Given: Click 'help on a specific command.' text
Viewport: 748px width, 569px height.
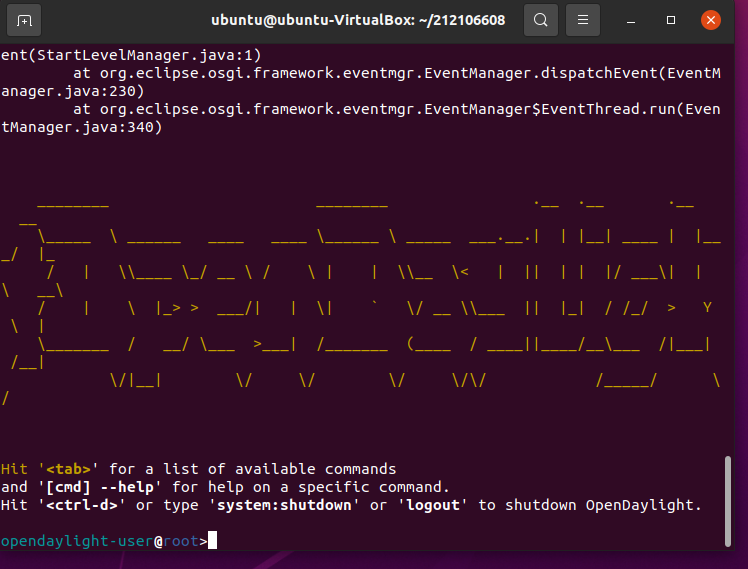Looking at the screenshot, I should (329, 487).
